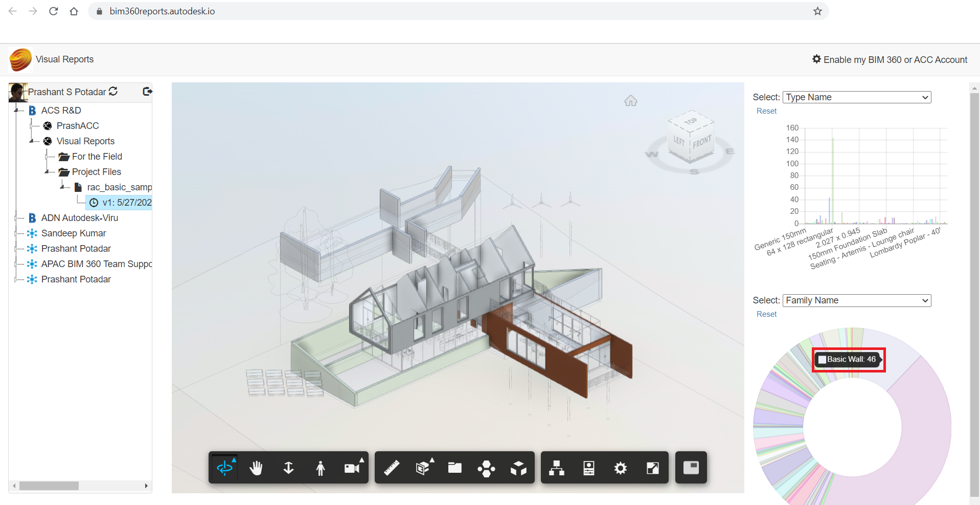Viewport: 980px width, 505px height.
Task: Switch to First Person walk tool
Action: (x=321, y=468)
